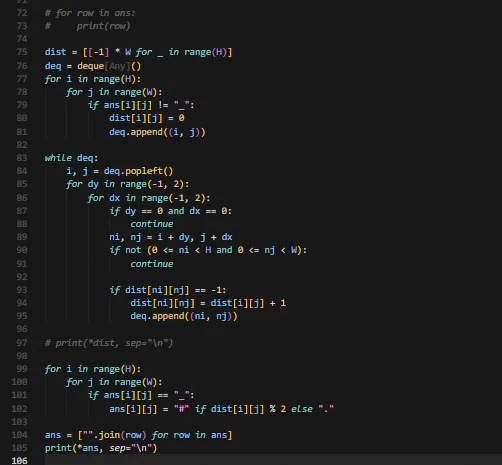This screenshot has height=465, width=502.
Task: Click 'for i in range(H):' on line 77
Action: [x=93, y=79]
